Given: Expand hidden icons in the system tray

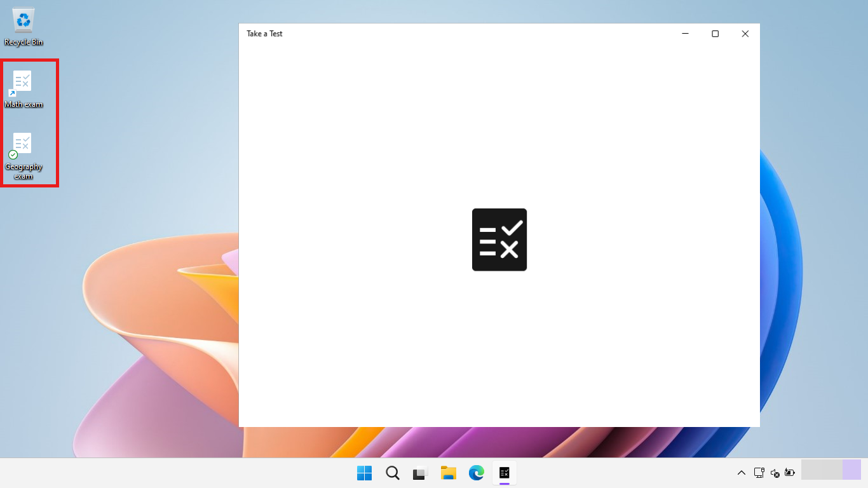Looking at the screenshot, I should point(741,473).
